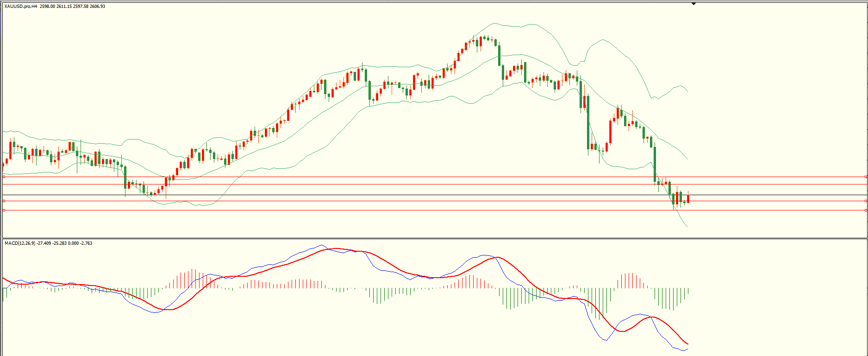Viewport: 868px width, 356px height.
Task: Click the lower Bollinger band's right end
Action: pos(687,226)
